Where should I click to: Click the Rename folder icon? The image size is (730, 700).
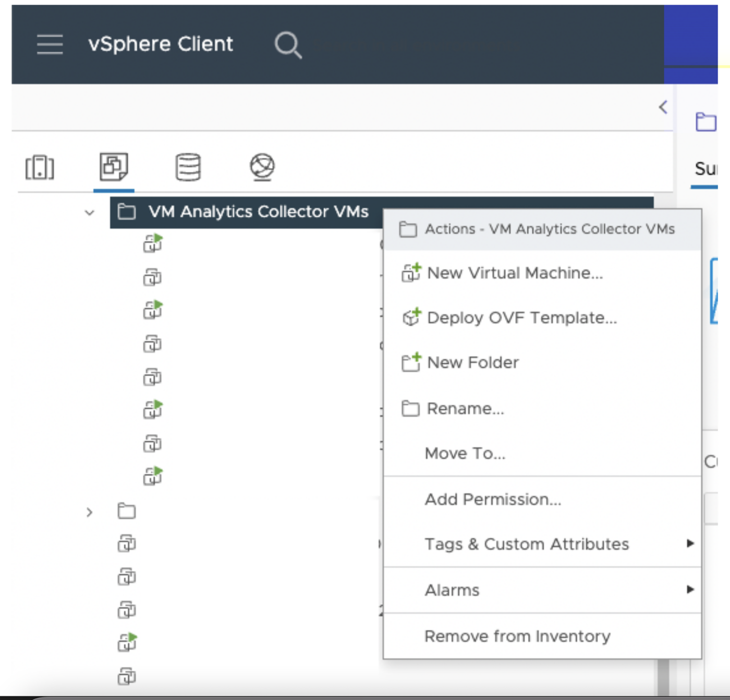click(x=410, y=408)
